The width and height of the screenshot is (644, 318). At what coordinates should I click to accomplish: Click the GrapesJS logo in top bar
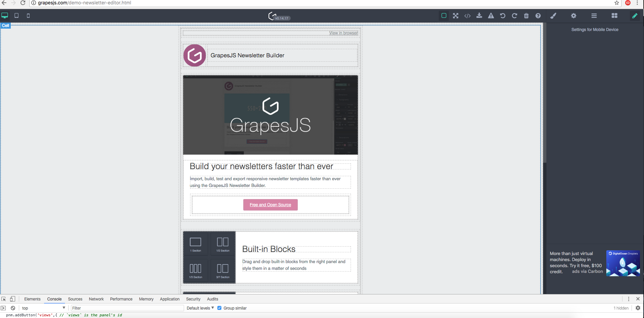[x=272, y=15]
